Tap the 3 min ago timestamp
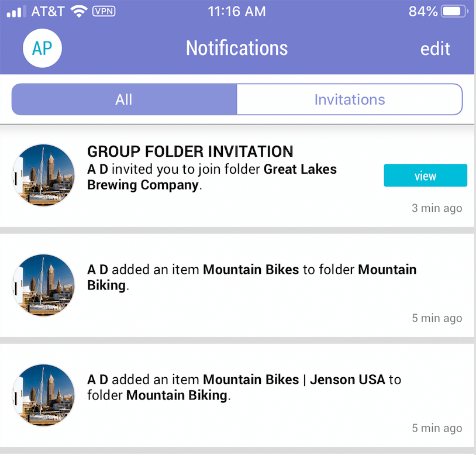Image resolution: width=476 pixels, height=455 pixels. [436, 208]
